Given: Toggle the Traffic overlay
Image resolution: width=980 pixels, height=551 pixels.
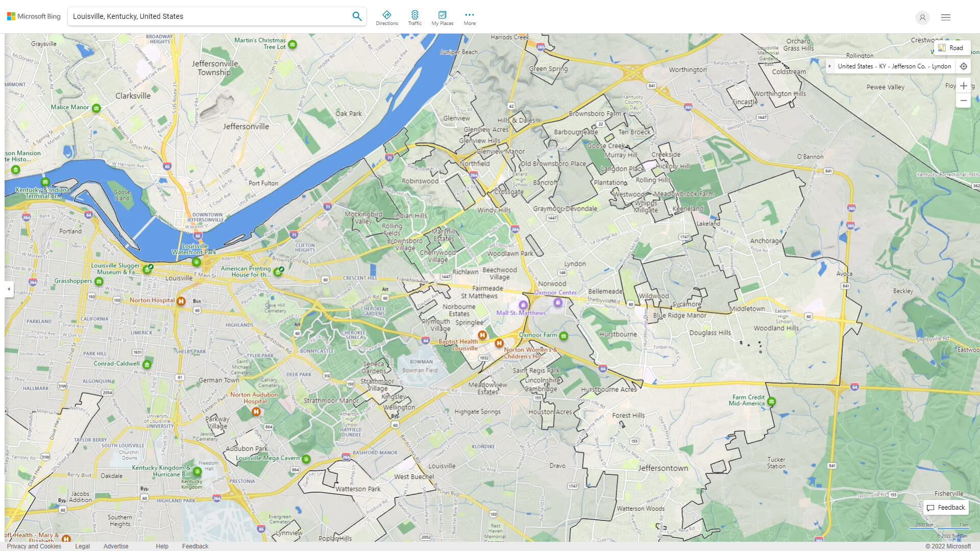Looking at the screenshot, I should [415, 17].
